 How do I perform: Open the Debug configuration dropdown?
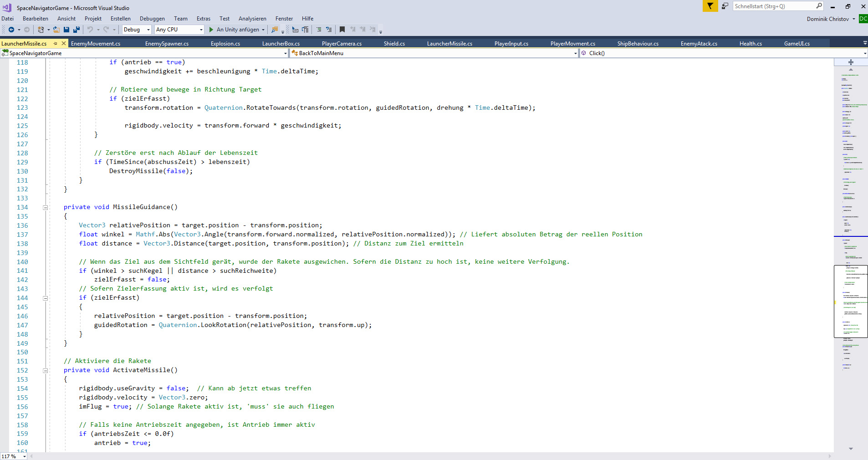click(x=137, y=30)
